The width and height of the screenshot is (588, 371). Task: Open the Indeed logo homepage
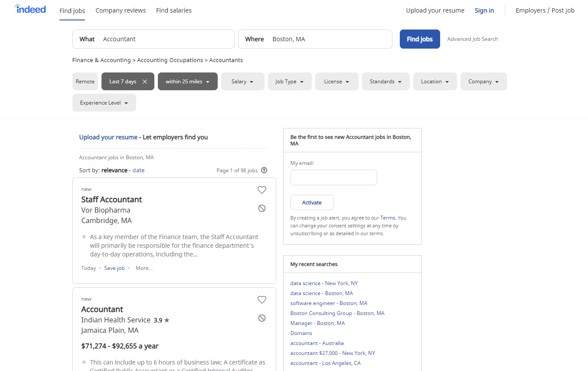pyautogui.click(x=30, y=9)
